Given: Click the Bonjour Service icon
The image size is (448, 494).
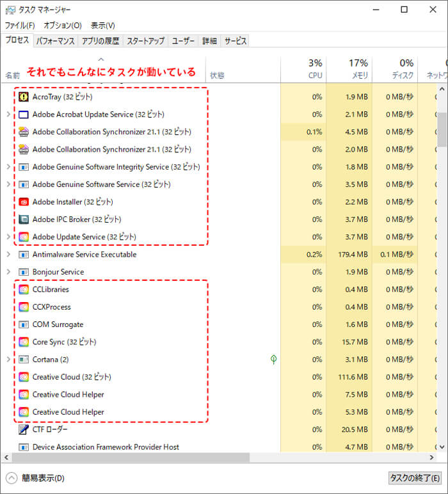Looking at the screenshot, I should 24,272.
